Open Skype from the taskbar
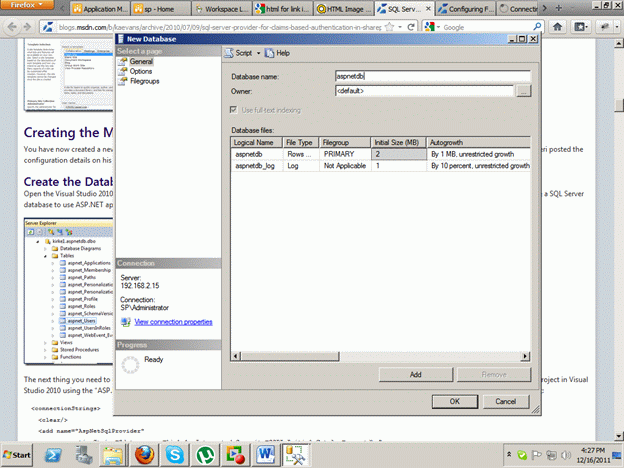Screen dimensions: 624x468 tap(175, 455)
